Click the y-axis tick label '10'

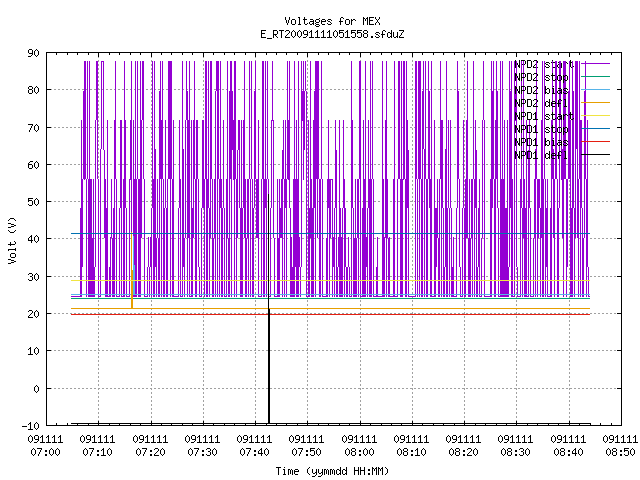(x=33, y=351)
